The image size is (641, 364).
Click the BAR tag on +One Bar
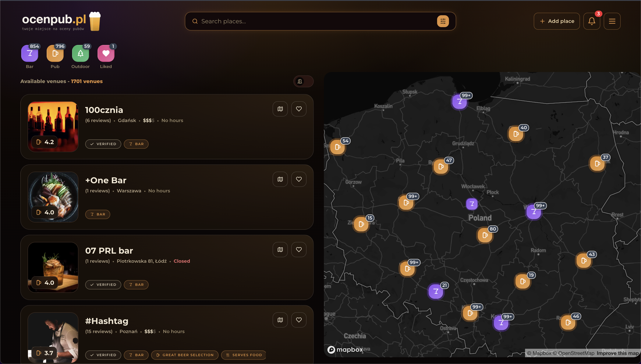pos(98,214)
